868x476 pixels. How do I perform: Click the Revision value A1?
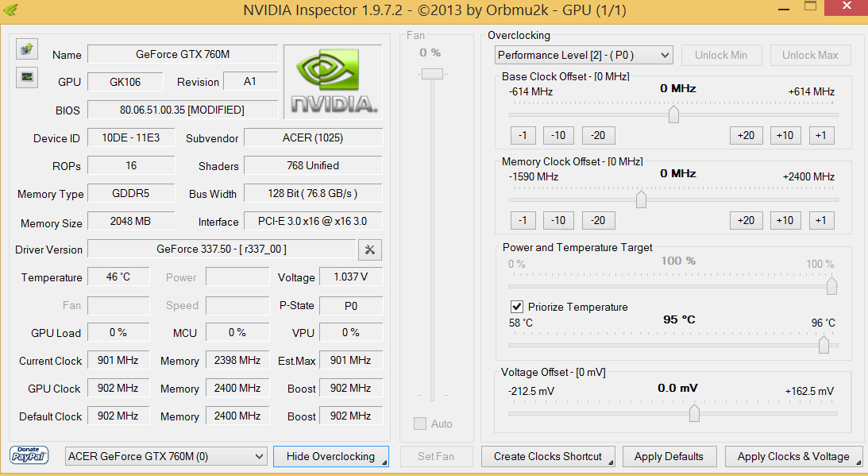[x=250, y=82]
